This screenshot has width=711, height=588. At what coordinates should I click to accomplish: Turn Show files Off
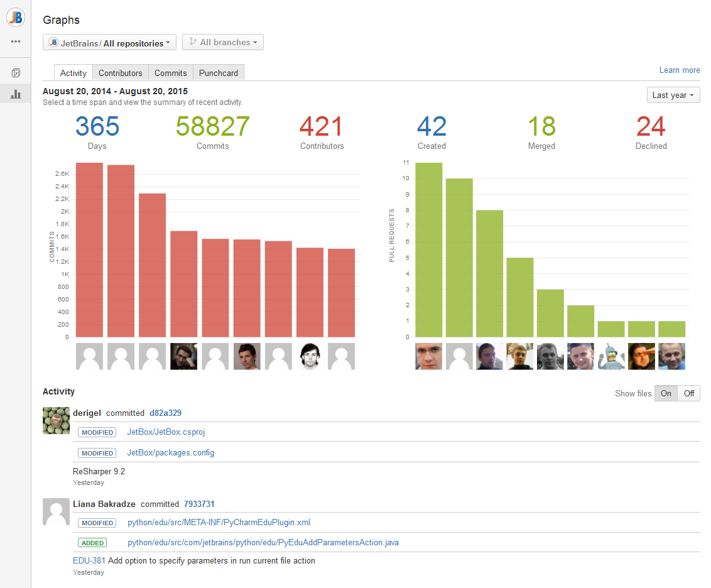[689, 393]
